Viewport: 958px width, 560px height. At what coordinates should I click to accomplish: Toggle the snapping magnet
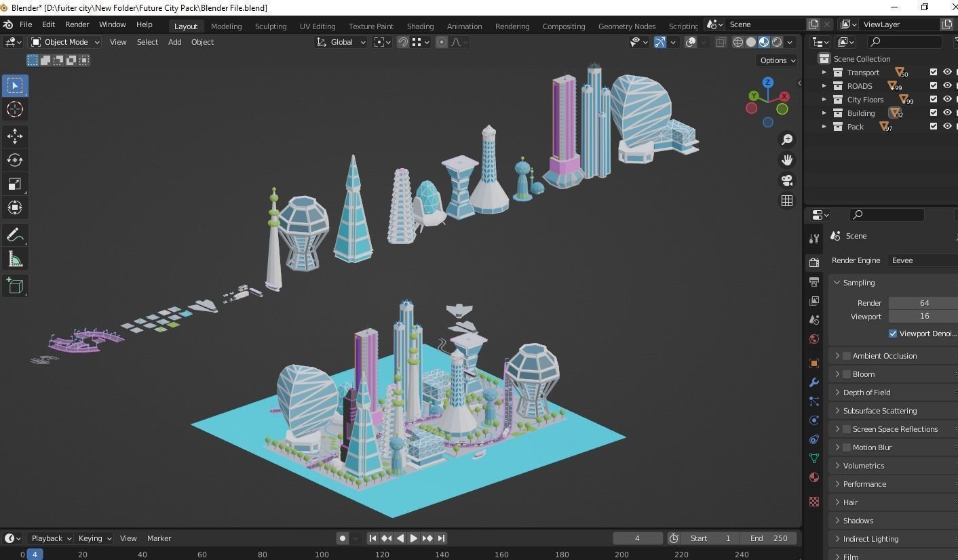[402, 42]
